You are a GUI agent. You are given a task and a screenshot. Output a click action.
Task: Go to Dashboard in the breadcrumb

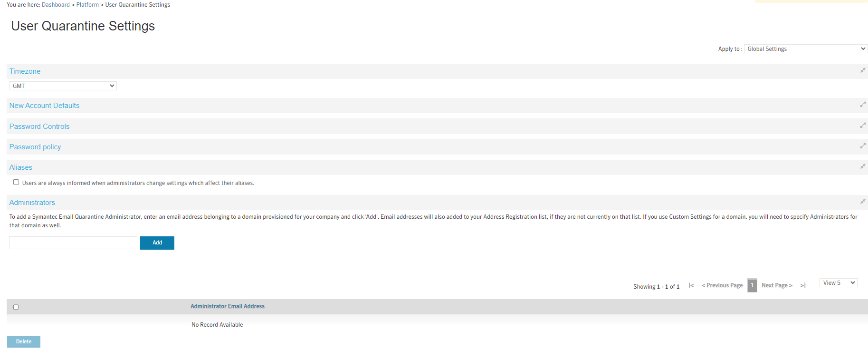click(x=56, y=5)
